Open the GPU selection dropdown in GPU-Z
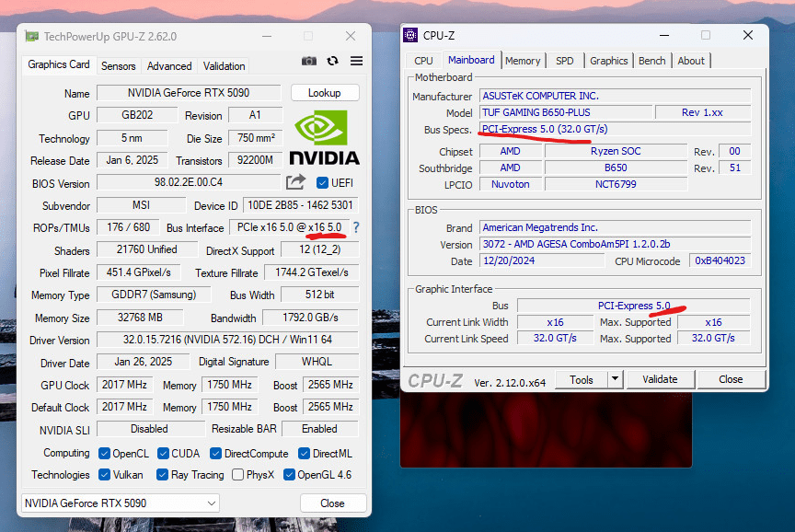Screen dimensions: 795x532 tap(121, 503)
